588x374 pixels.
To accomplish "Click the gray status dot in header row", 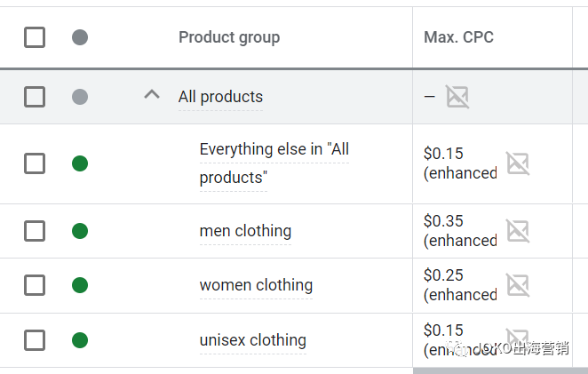I will 80,37.
